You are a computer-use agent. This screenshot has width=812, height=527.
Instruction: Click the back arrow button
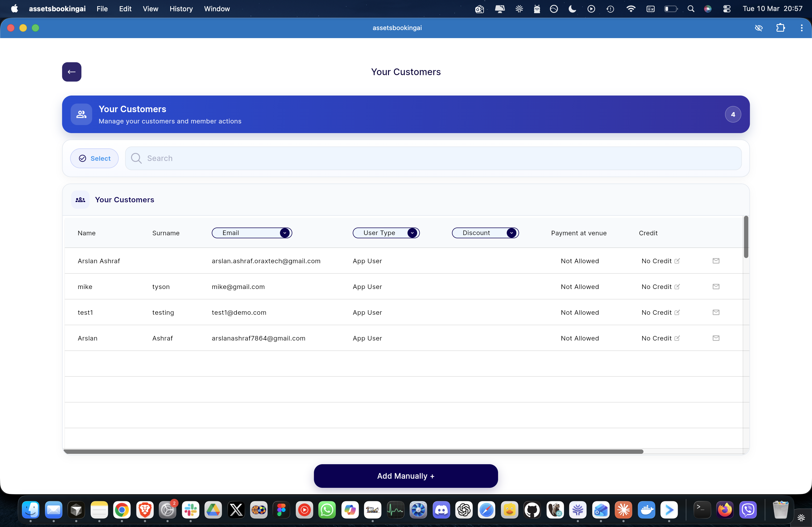pyautogui.click(x=72, y=72)
